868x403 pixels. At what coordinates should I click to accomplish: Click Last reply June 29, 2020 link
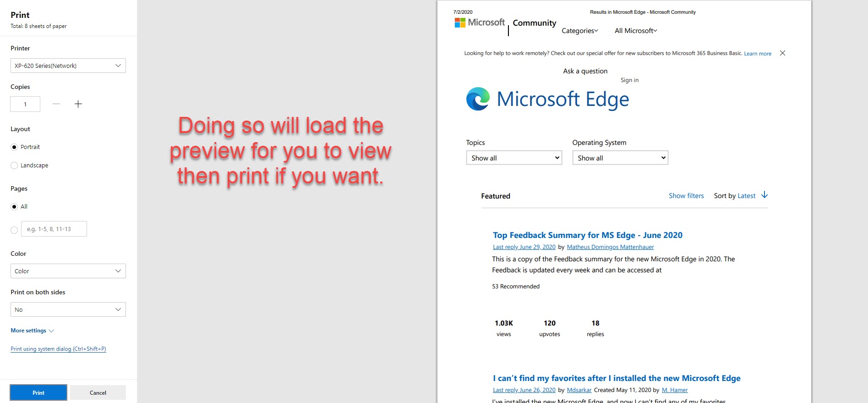(x=524, y=247)
